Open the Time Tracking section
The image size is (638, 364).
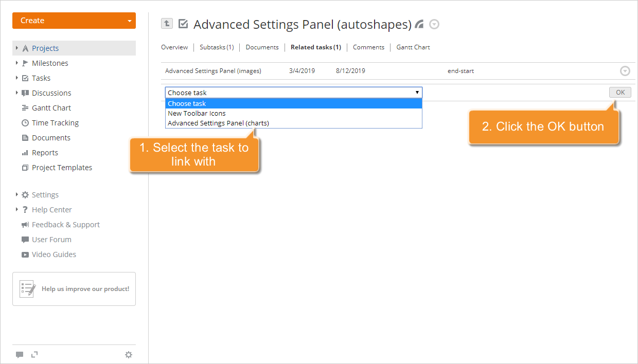(55, 122)
